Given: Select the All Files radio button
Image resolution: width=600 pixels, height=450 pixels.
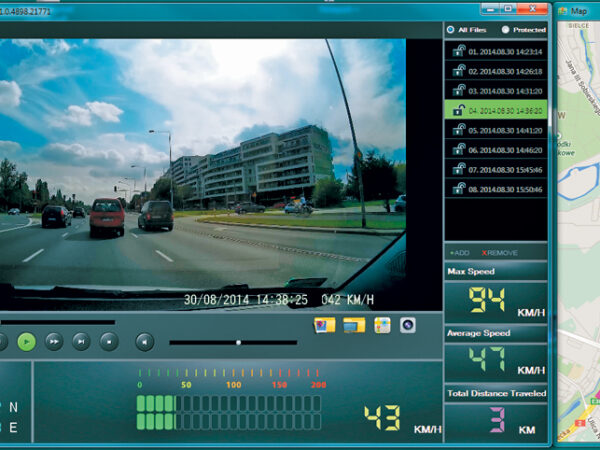Looking at the screenshot, I should coord(451,30).
